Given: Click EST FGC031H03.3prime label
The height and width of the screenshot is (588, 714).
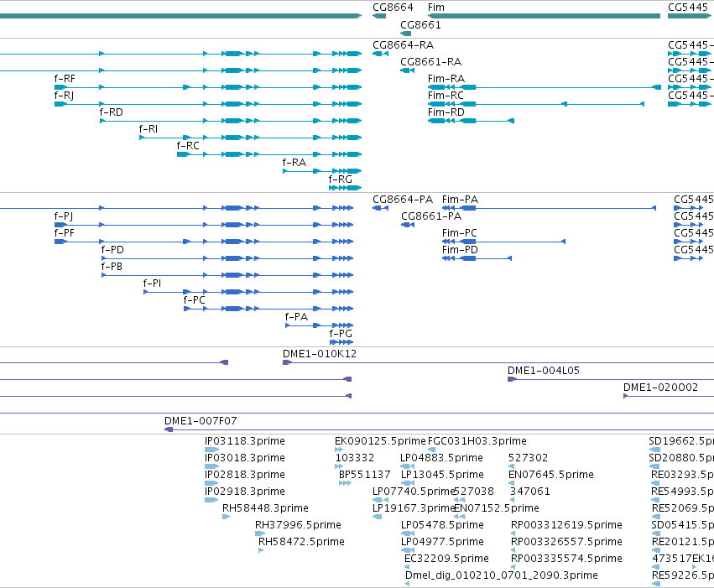Looking at the screenshot, I should click(477, 441).
